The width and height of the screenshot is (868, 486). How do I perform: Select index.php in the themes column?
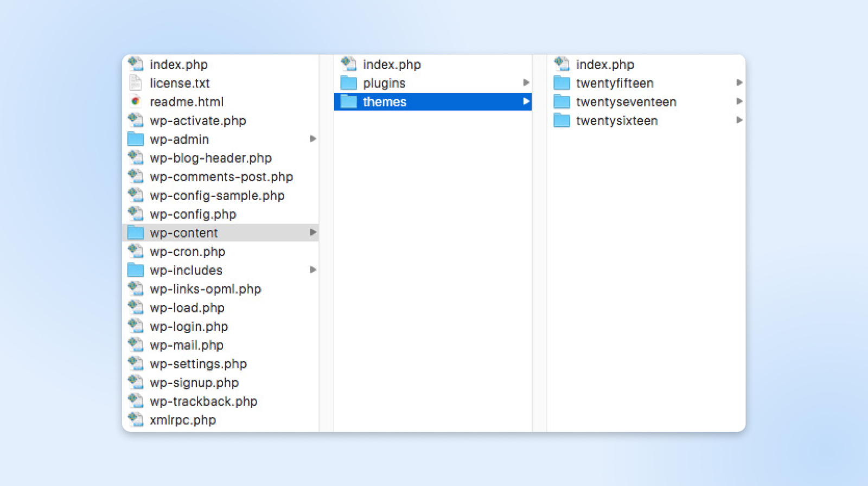tap(605, 65)
